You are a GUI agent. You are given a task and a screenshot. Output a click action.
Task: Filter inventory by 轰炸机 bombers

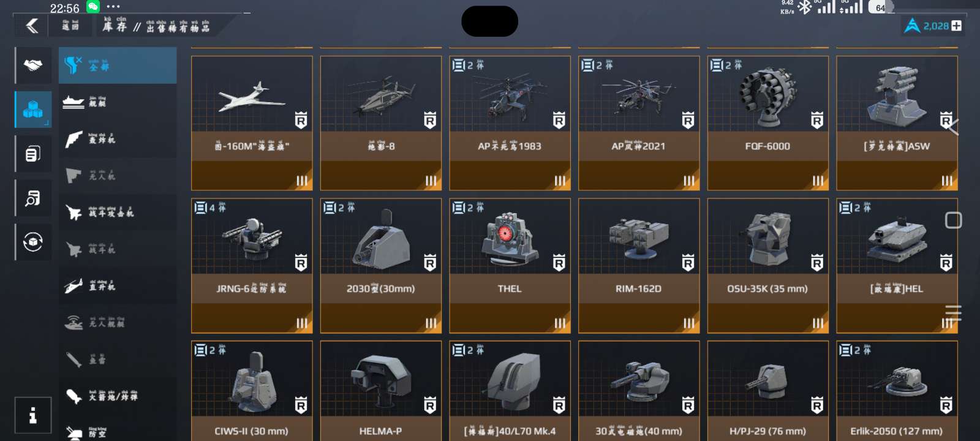tap(118, 139)
